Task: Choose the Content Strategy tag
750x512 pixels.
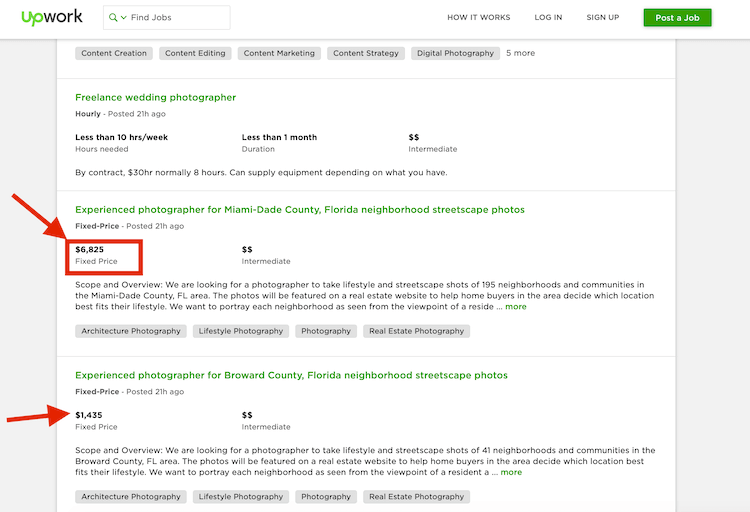Action: tap(366, 53)
